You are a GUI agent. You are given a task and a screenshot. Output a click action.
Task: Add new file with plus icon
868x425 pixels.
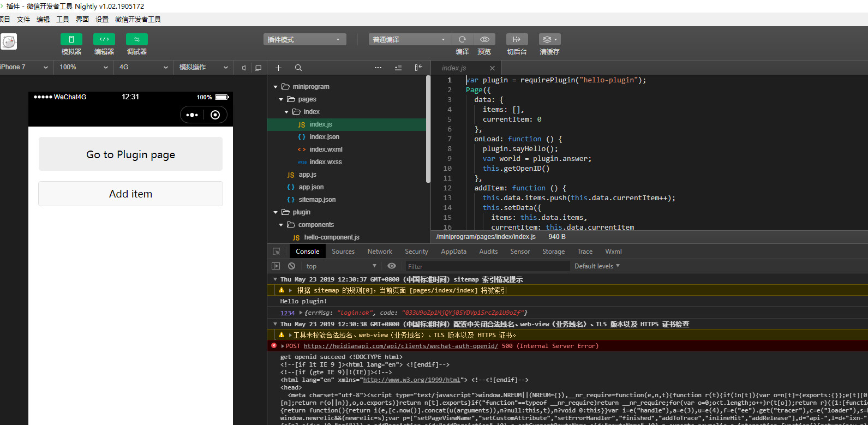point(278,68)
